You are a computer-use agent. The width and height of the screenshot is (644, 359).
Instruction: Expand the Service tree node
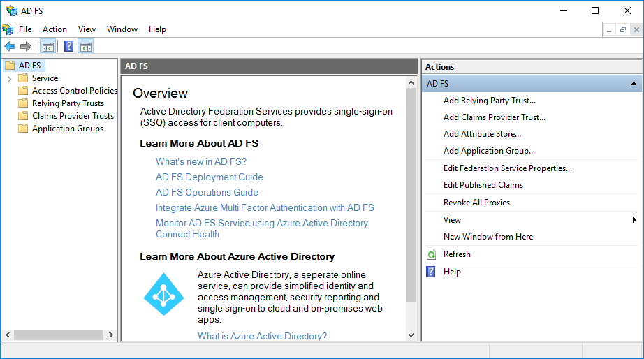click(10, 78)
